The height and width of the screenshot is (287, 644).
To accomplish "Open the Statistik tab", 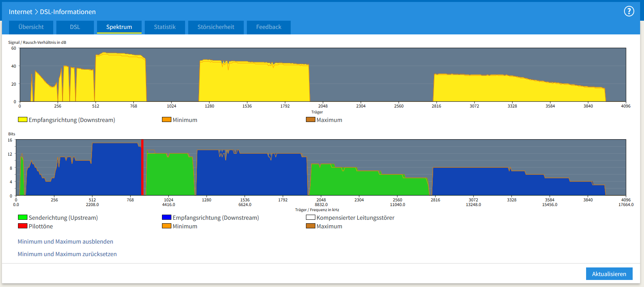I will 165,27.
